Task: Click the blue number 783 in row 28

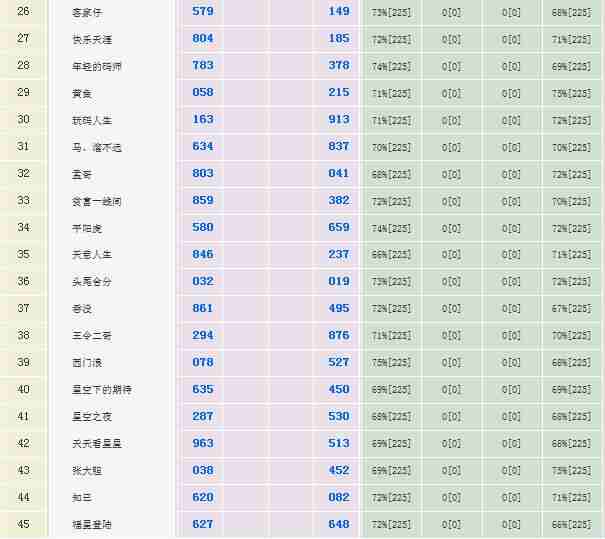Action: 203,66
